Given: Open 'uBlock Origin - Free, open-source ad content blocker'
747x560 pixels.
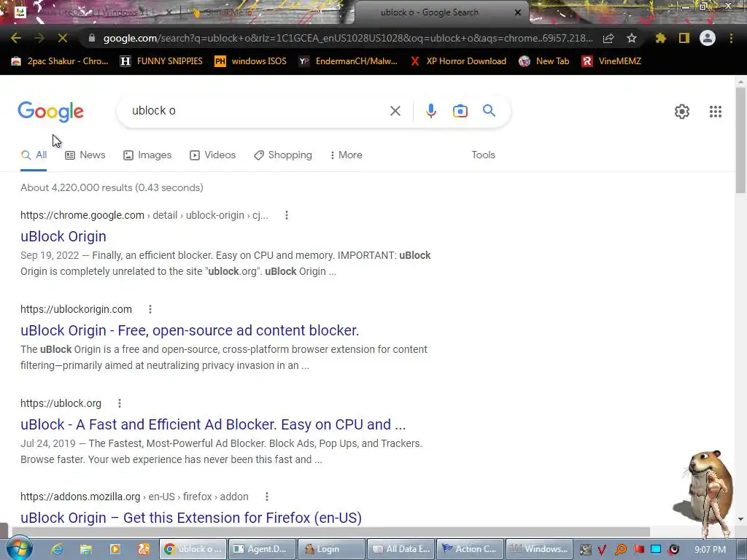Looking at the screenshot, I should pos(190,330).
